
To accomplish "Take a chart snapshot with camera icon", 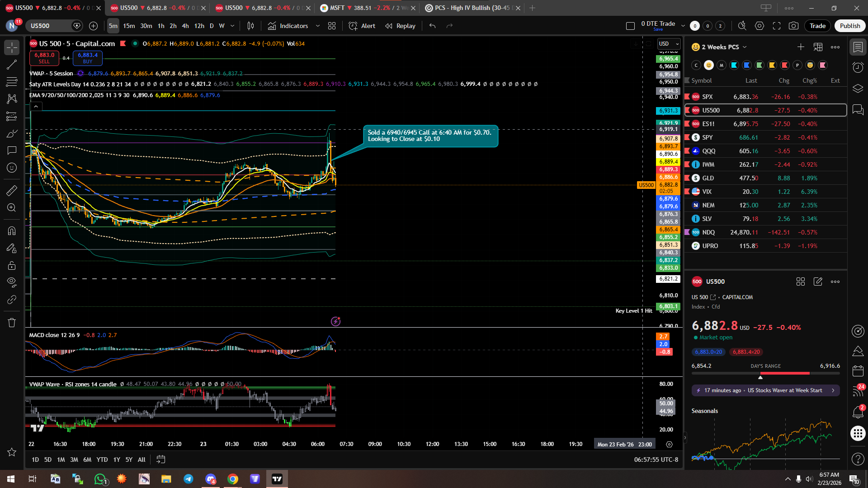I will (793, 26).
